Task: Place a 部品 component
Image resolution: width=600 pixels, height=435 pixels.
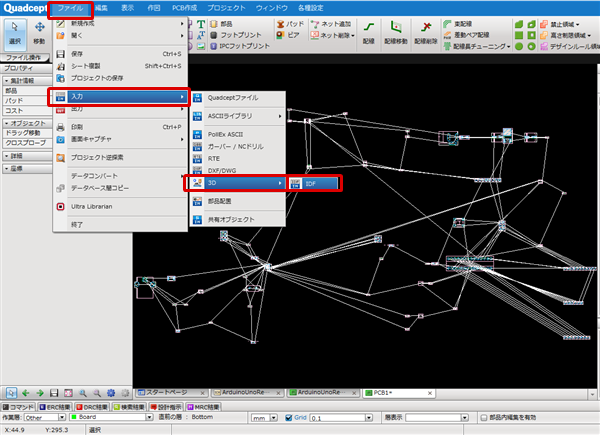Action: click(x=221, y=24)
